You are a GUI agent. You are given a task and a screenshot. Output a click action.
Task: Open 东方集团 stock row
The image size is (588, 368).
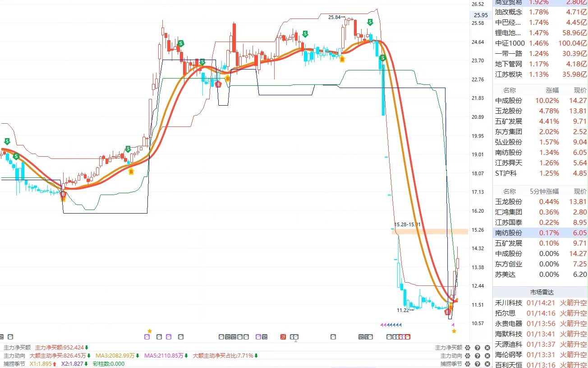(540, 132)
